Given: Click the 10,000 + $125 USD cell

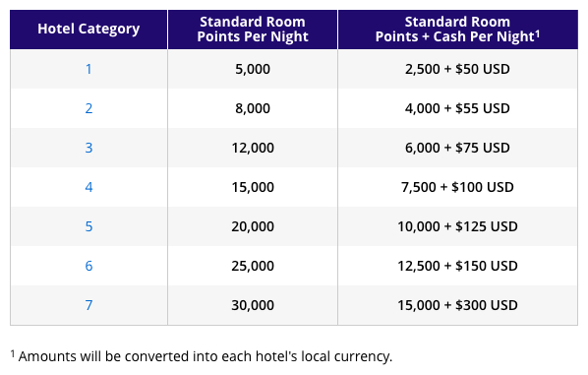Looking at the screenshot, I should [x=457, y=226].
